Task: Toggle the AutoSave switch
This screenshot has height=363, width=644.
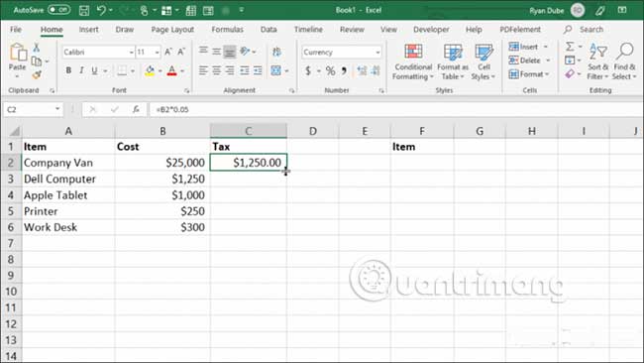Action: pos(58,10)
